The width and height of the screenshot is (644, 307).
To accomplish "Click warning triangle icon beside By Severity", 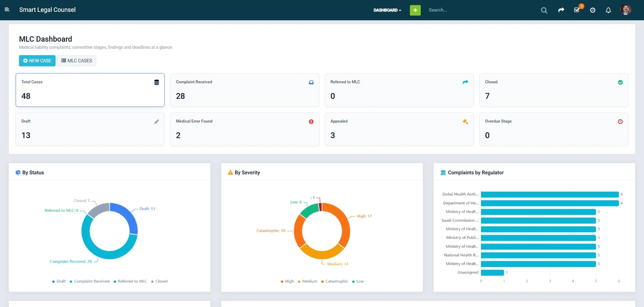I will pos(230,172).
